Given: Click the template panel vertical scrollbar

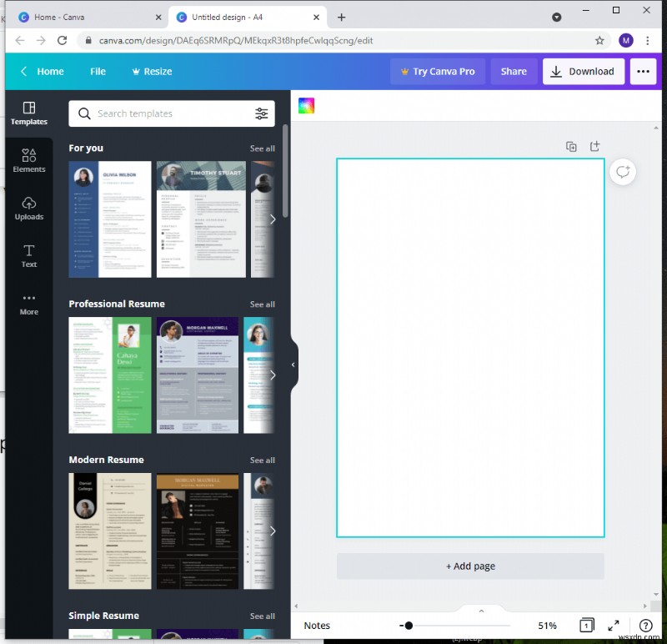Looking at the screenshot, I should click(285, 172).
